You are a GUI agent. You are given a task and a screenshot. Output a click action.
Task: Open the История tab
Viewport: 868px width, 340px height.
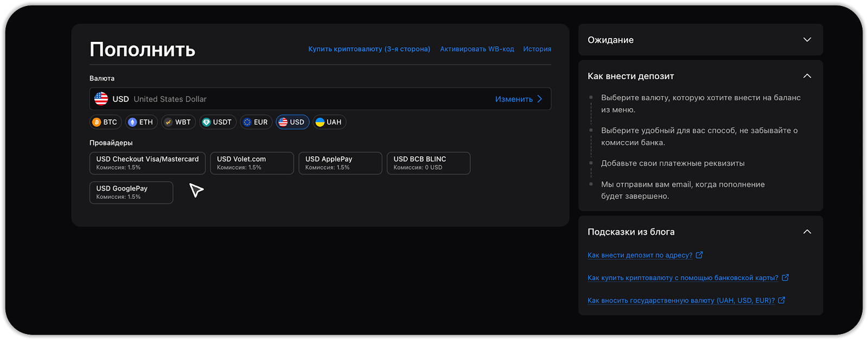[x=537, y=49]
